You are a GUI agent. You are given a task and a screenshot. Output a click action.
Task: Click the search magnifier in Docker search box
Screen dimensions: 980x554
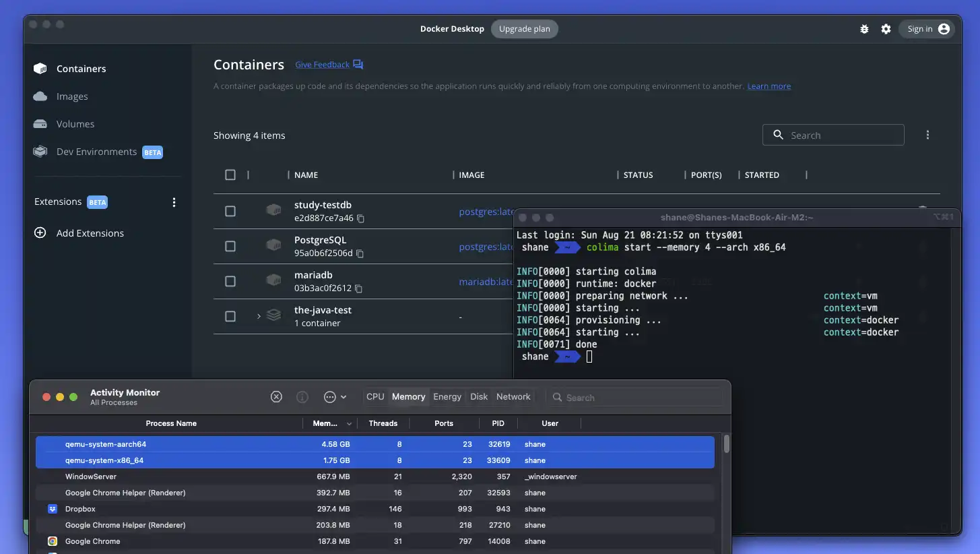778,135
